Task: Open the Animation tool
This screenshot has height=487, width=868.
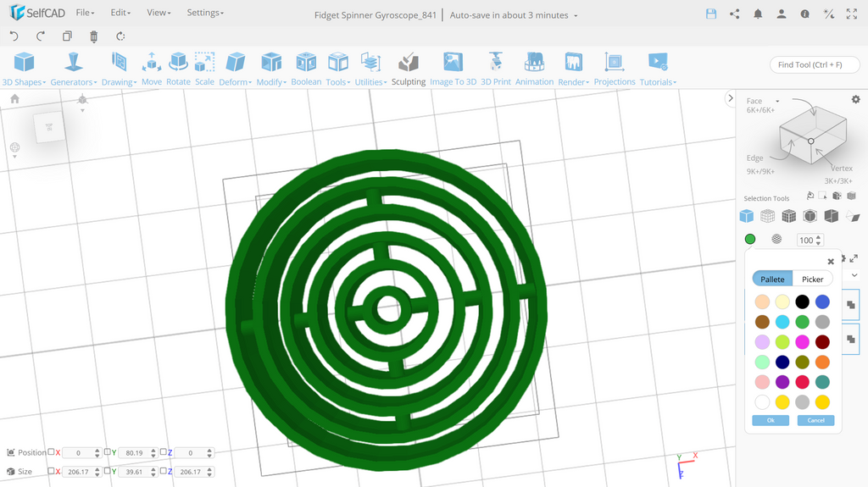Action: point(534,69)
